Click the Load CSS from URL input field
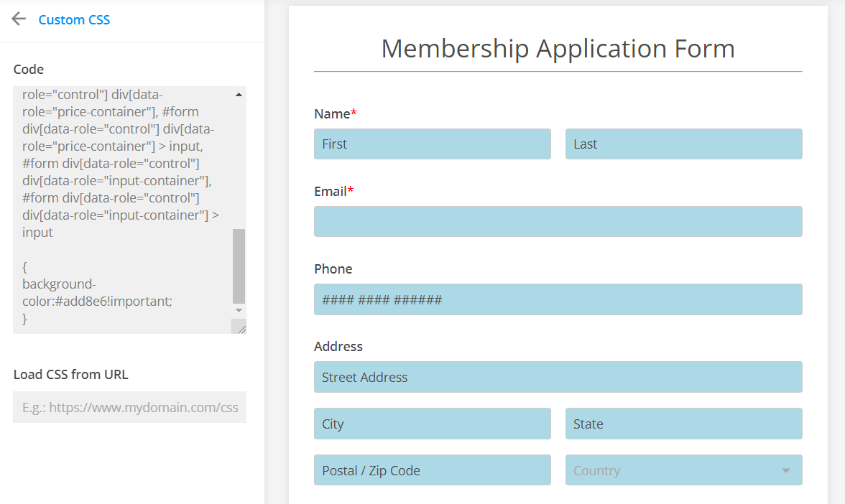This screenshot has width=845, height=504. (x=129, y=407)
